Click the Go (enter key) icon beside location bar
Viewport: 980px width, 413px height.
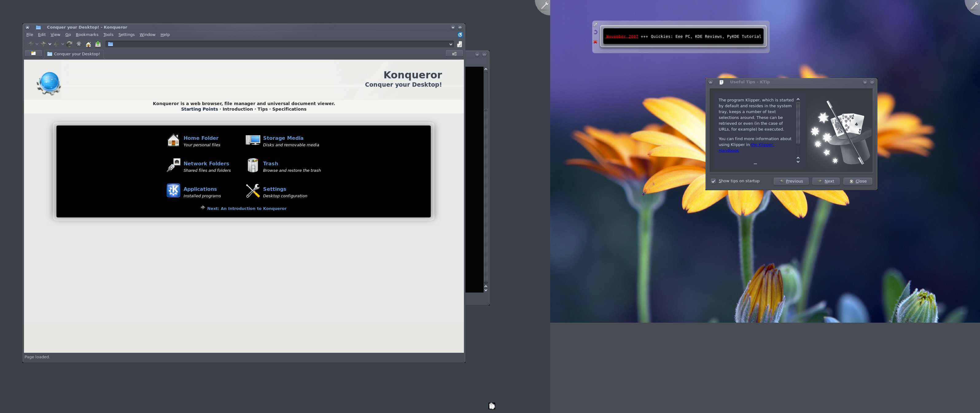tap(459, 44)
